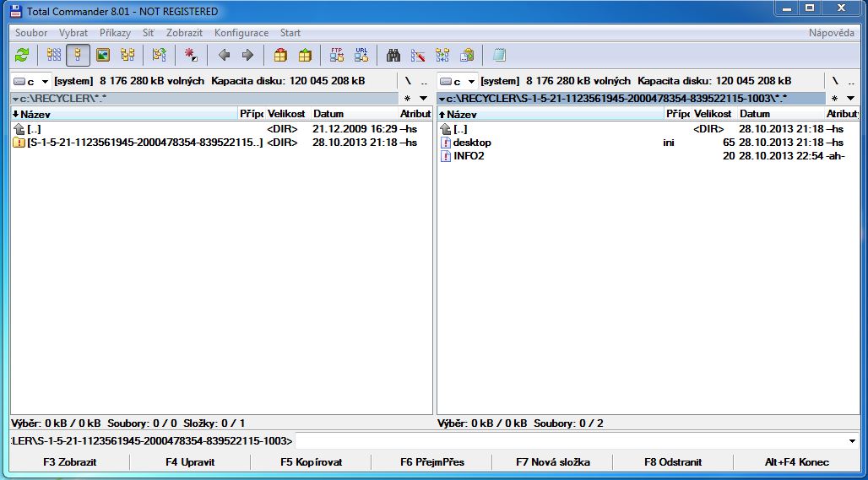Go to root via left panel backslash button
The height and width of the screenshot is (480, 868).
tap(408, 81)
